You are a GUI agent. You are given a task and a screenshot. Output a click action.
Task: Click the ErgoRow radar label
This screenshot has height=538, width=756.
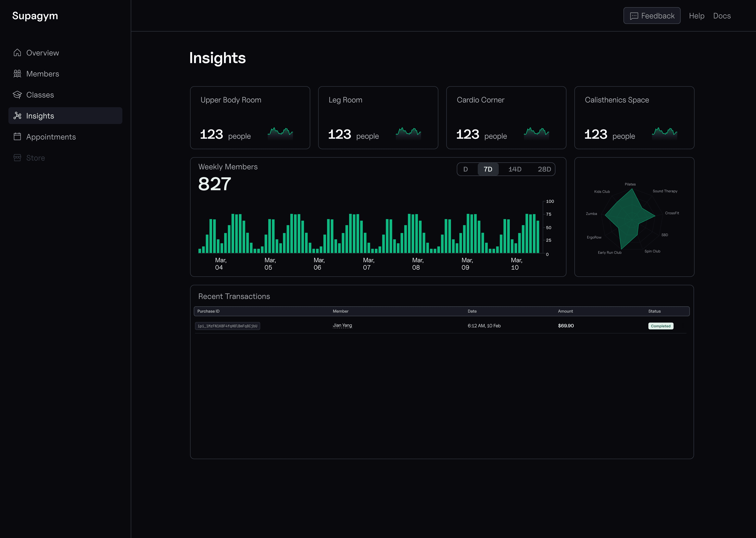[x=594, y=237]
